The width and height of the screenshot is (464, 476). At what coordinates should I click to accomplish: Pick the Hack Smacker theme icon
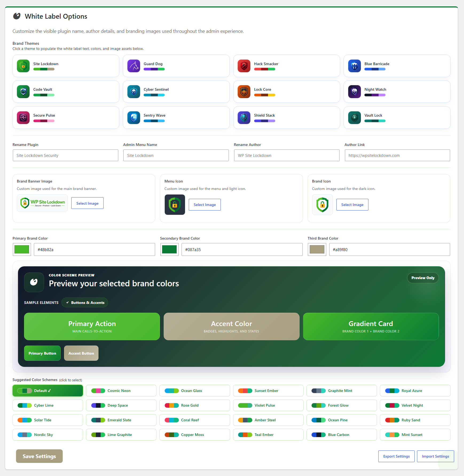tap(244, 66)
